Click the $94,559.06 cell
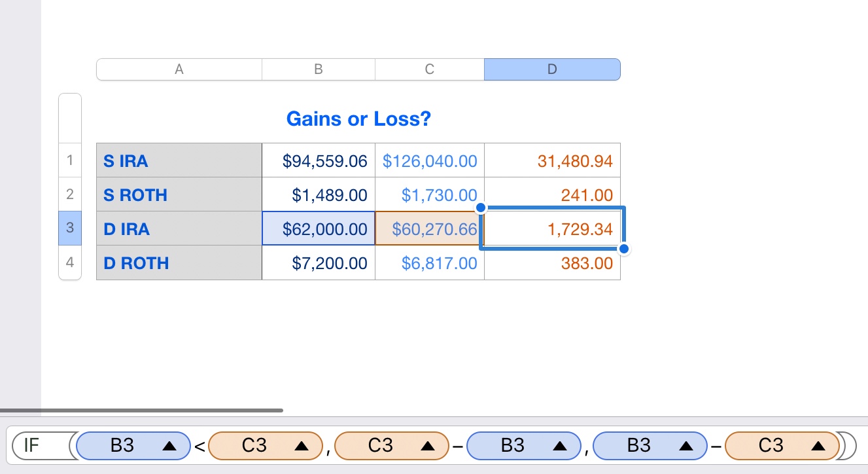868x474 pixels. tap(318, 160)
